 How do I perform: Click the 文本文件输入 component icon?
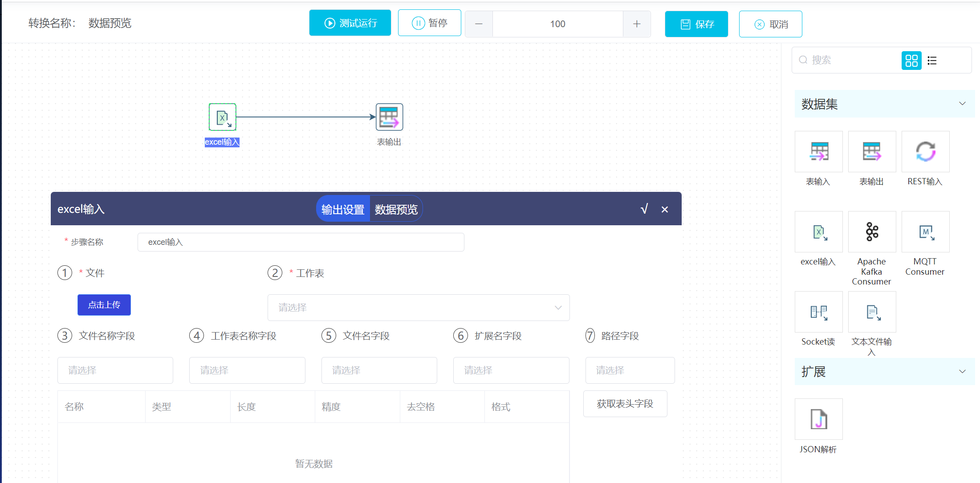872,312
